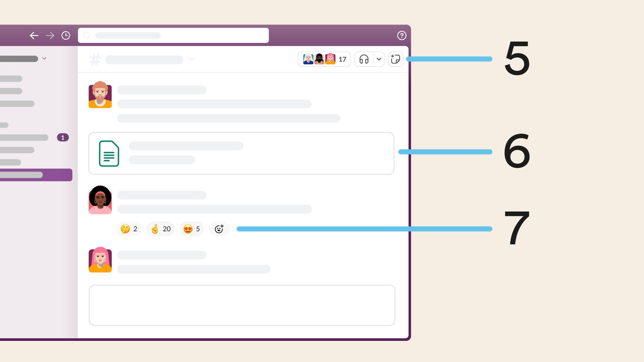Image resolution: width=644 pixels, height=362 pixels.
Task: Click the heart eyes emoji reaction showing 5
Action: (x=193, y=229)
